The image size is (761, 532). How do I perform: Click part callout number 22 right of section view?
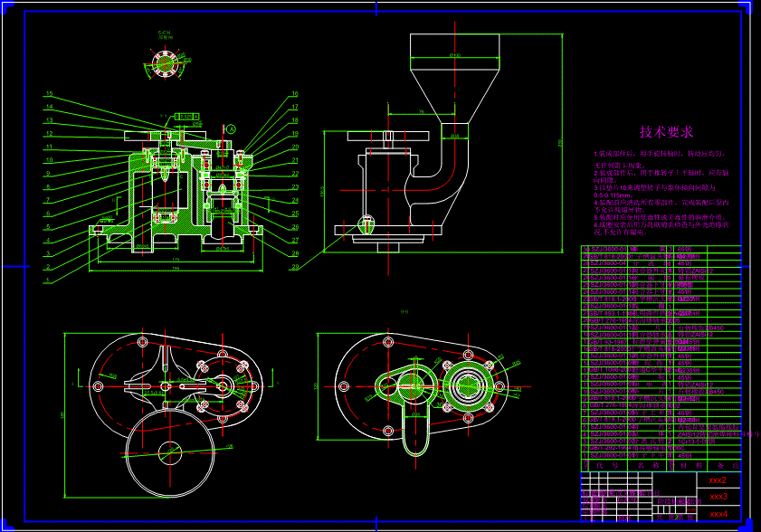(x=295, y=174)
